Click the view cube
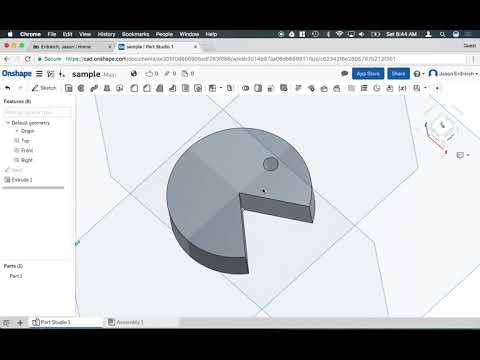 tap(443, 125)
